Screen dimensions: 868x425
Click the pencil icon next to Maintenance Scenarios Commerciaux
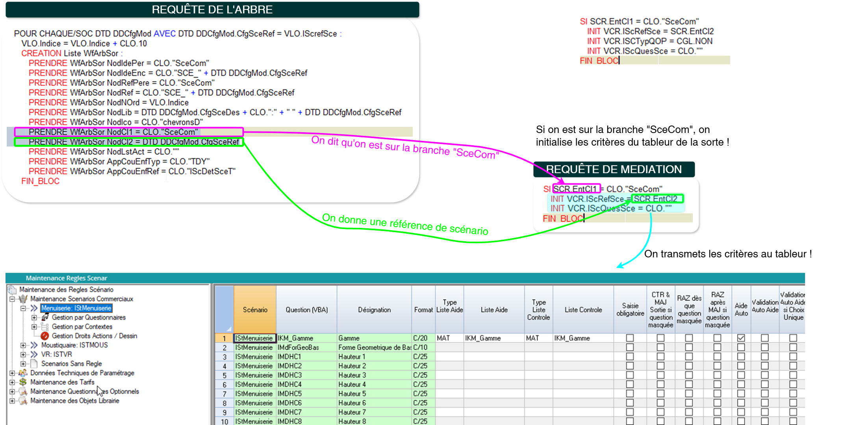[x=23, y=299]
